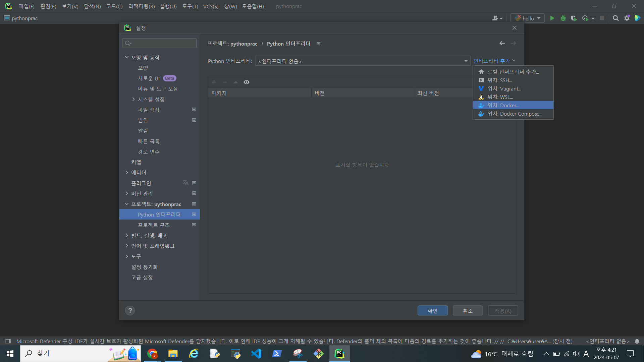Viewport: 644px width, 362px height.
Task: Open the profiler run icon with the clock
Action: [x=585, y=18]
